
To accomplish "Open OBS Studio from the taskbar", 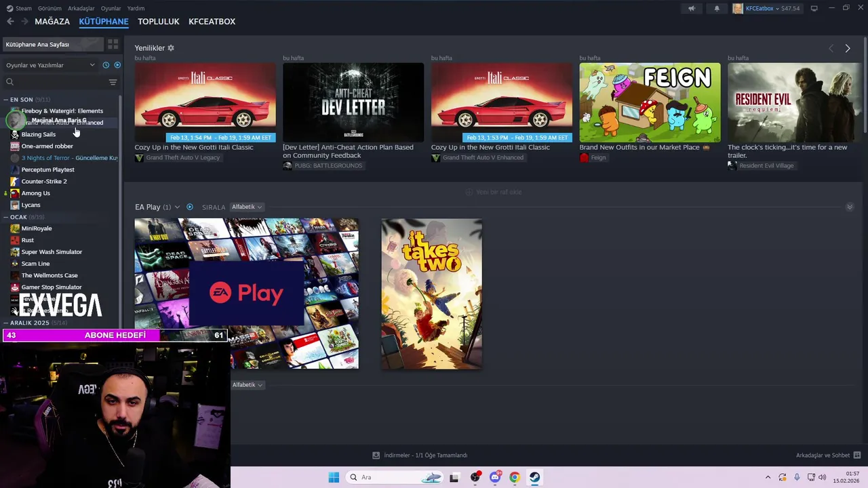I will point(475,477).
